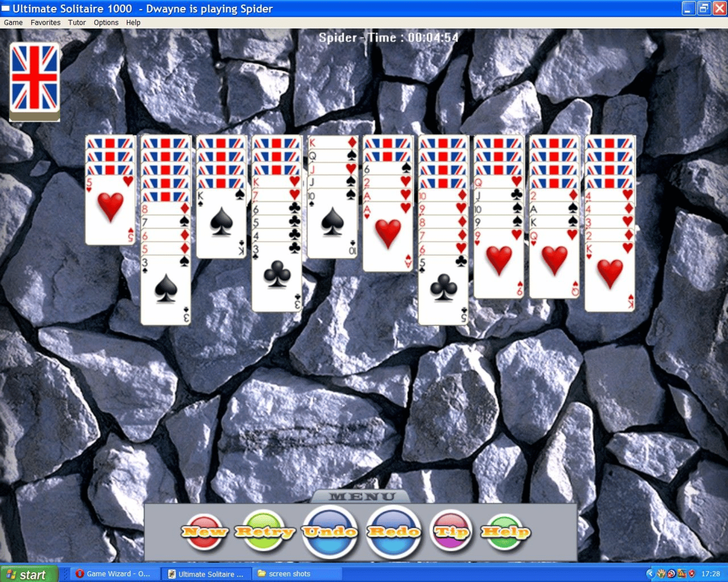Open the Favorites menu
Image resolution: width=728 pixels, height=582 pixels.
[45, 23]
